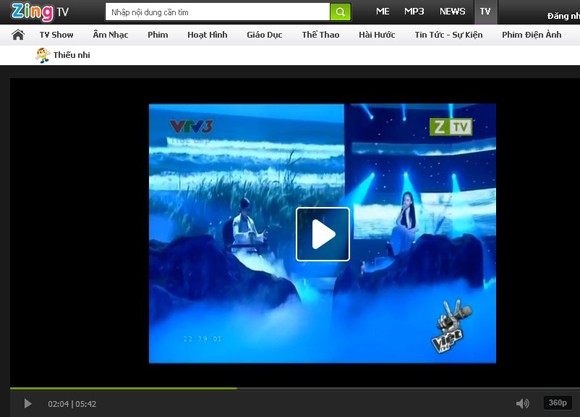The width and height of the screenshot is (580, 417).
Task: Click the small play control in player bar
Action: (x=28, y=403)
